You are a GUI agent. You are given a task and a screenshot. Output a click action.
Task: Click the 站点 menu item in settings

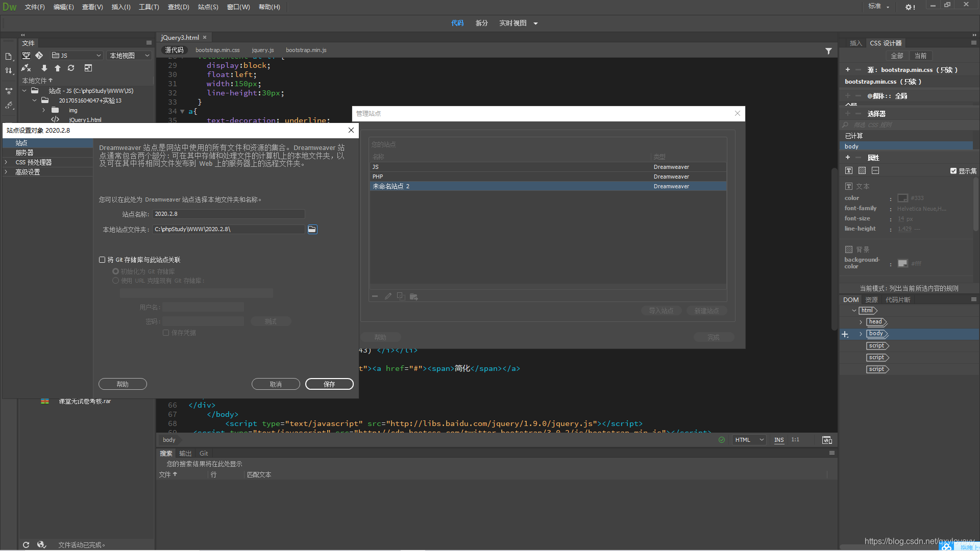[x=21, y=142]
